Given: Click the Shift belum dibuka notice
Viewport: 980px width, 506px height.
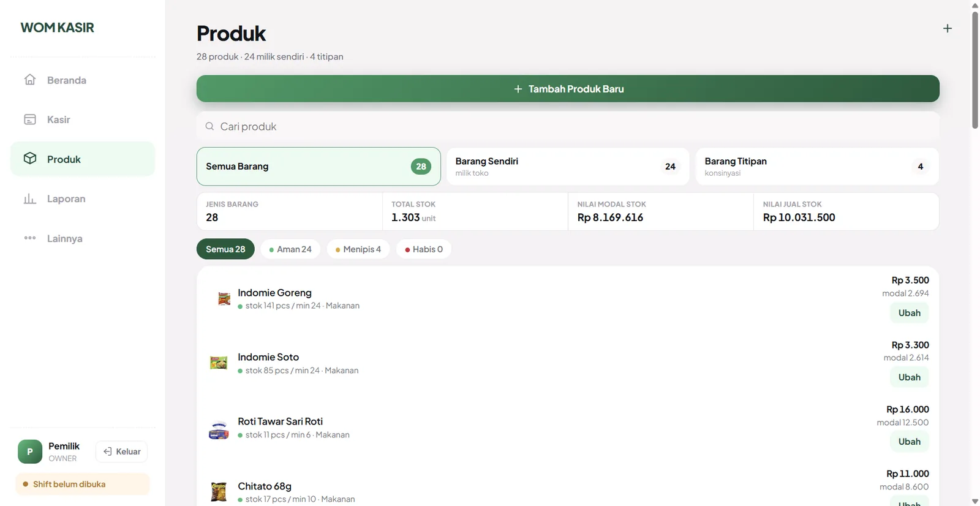Looking at the screenshot, I should pyautogui.click(x=83, y=484).
